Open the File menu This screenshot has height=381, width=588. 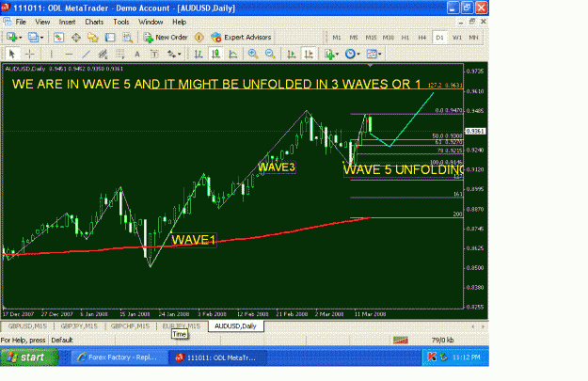tap(21, 23)
